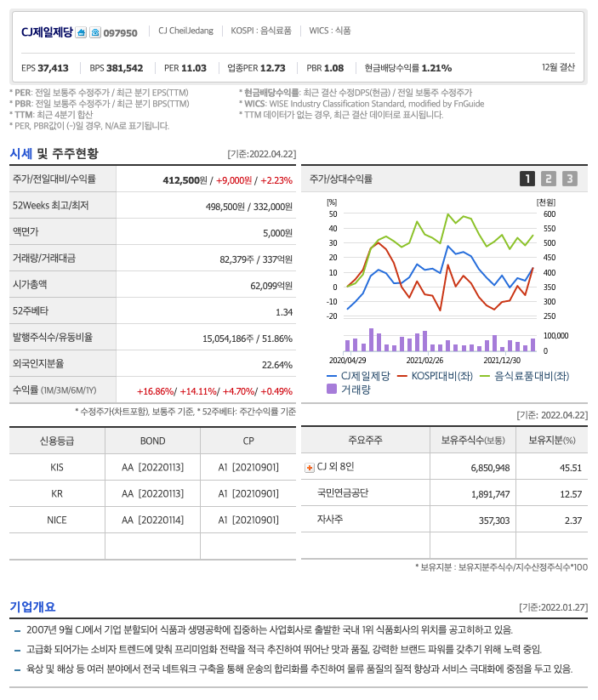
Task: Toggle the CJ제일제당 blue legend entry
Action: pos(358,376)
